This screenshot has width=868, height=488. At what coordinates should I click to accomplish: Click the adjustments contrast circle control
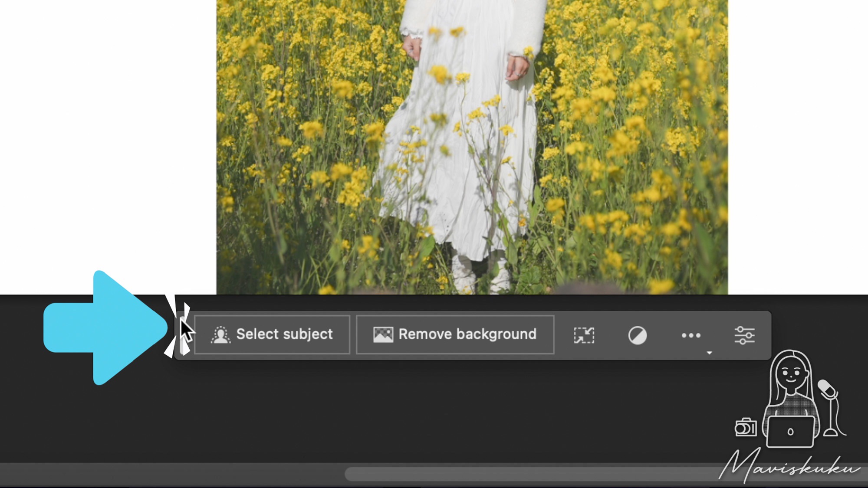(638, 334)
